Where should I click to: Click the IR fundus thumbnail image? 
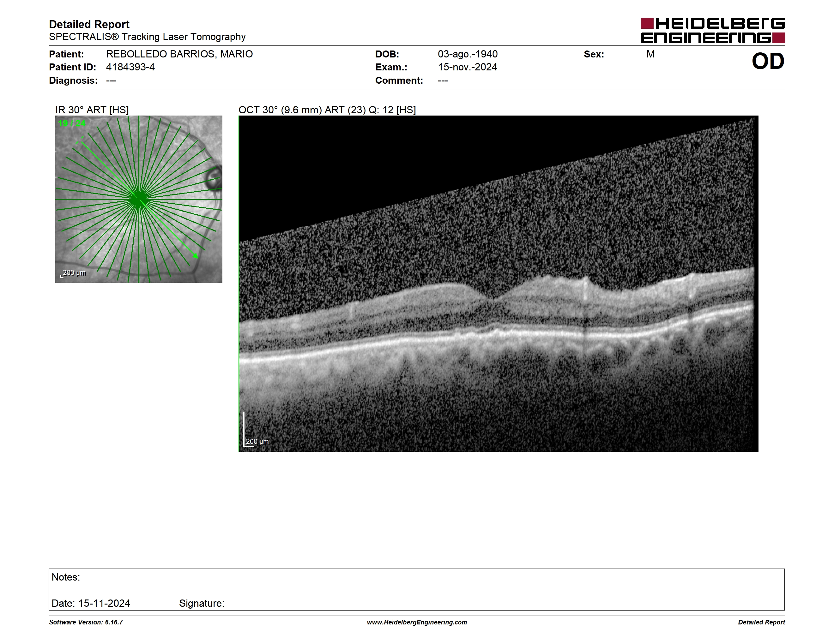[139, 199]
